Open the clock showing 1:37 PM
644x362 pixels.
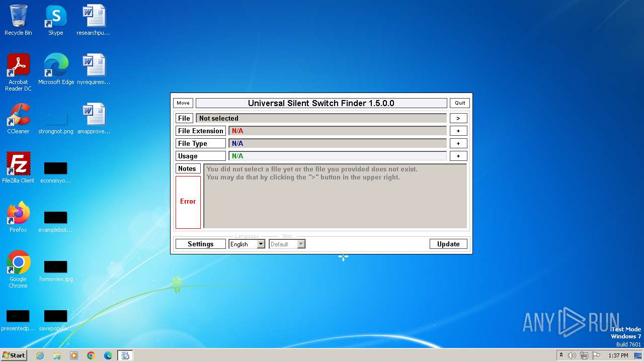coord(618,355)
